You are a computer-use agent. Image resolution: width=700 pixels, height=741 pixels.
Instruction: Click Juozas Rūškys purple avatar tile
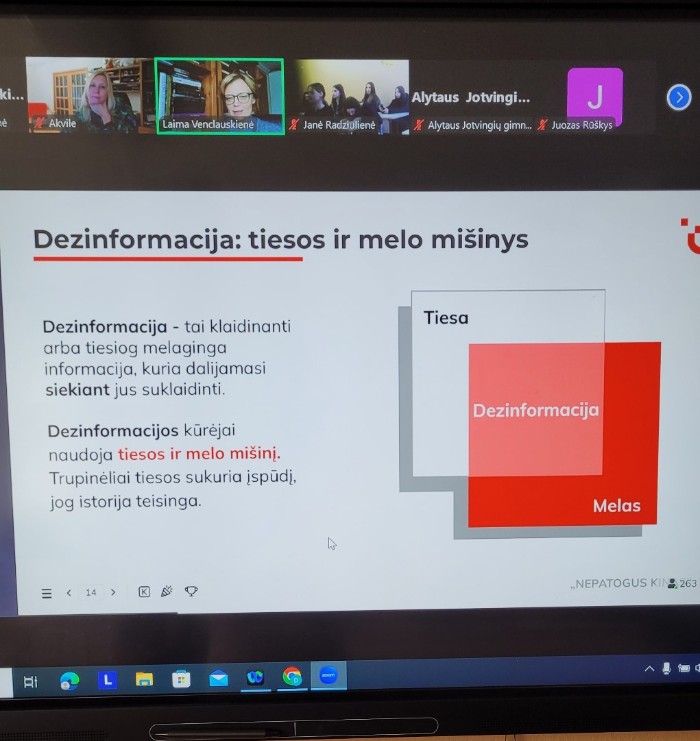(x=594, y=97)
